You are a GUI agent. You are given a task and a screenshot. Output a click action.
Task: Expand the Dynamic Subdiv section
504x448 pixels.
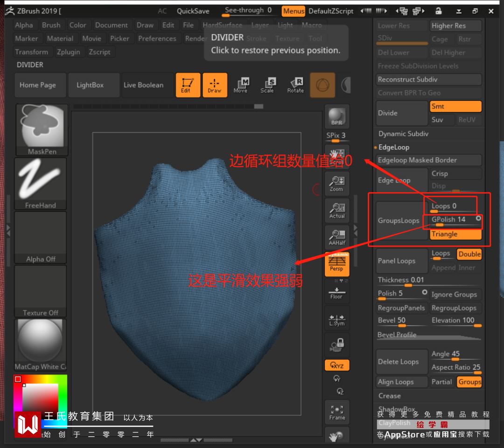click(x=403, y=133)
